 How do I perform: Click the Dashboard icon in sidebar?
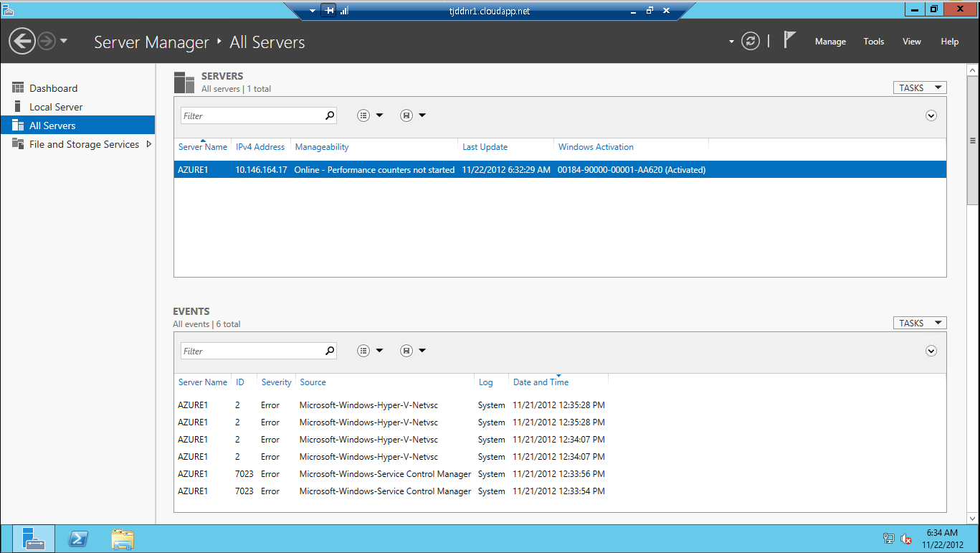coord(18,88)
